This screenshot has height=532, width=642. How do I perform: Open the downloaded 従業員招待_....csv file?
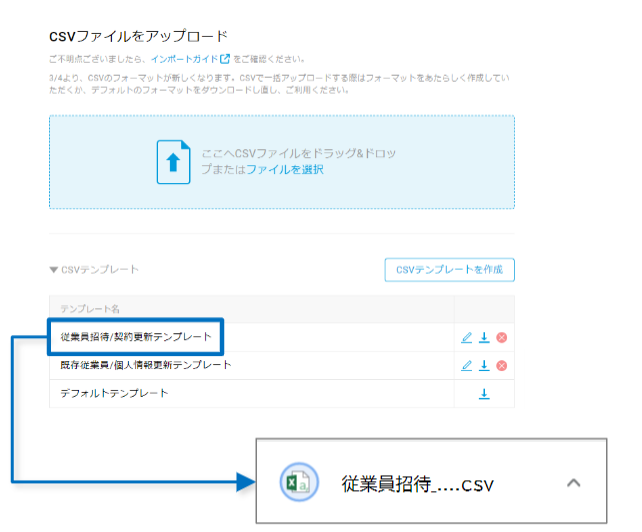coord(418,484)
